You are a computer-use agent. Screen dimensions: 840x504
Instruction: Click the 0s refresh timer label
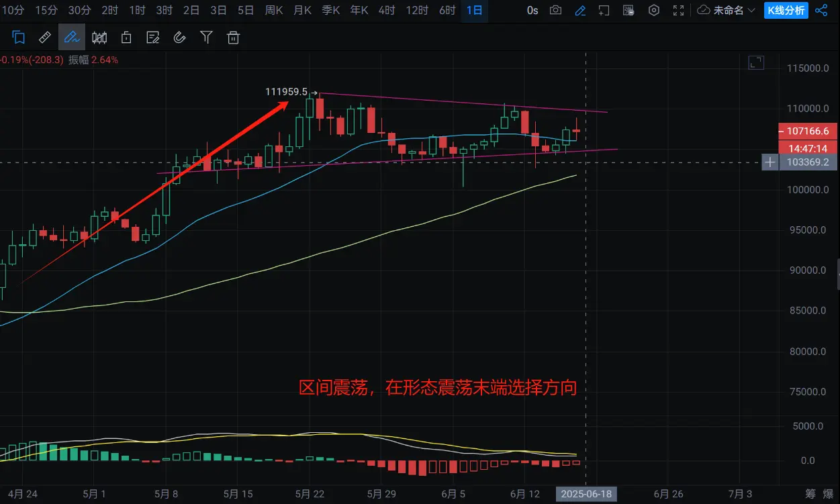click(532, 10)
